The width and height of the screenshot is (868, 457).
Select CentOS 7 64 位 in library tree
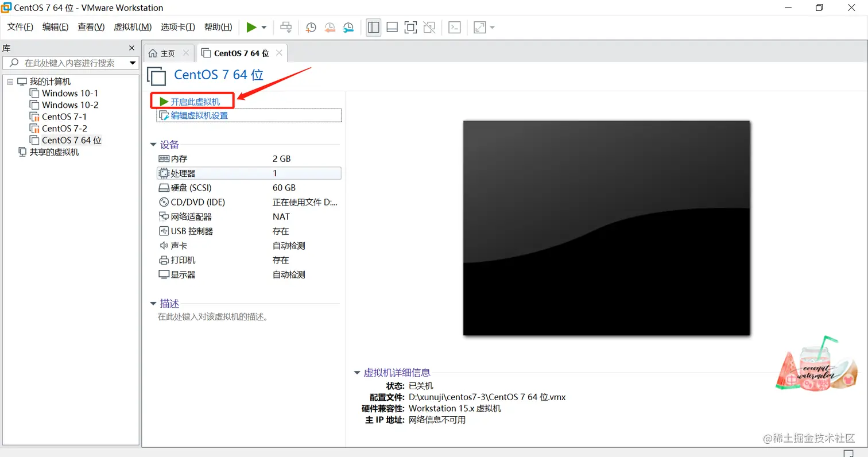click(x=71, y=140)
